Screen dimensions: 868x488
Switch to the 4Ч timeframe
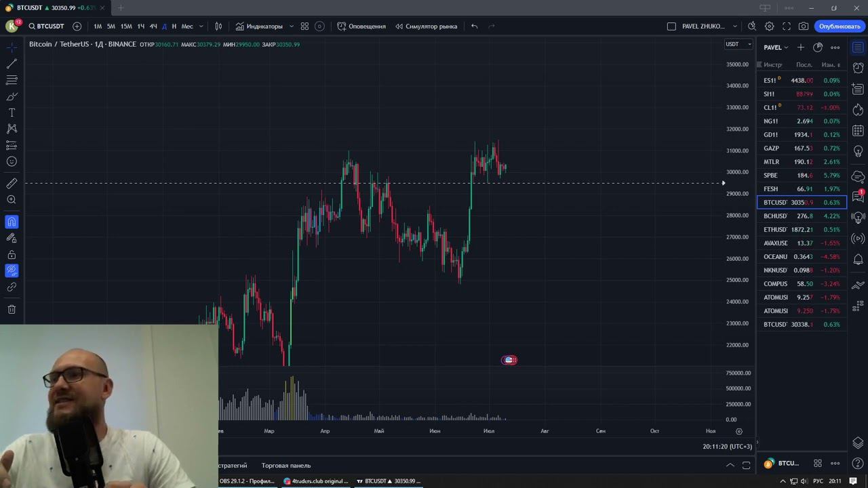point(153,26)
